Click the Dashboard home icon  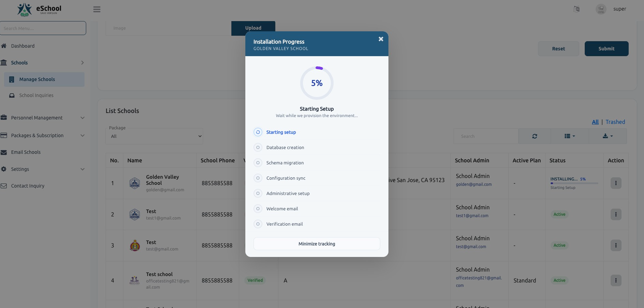point(4,46)
